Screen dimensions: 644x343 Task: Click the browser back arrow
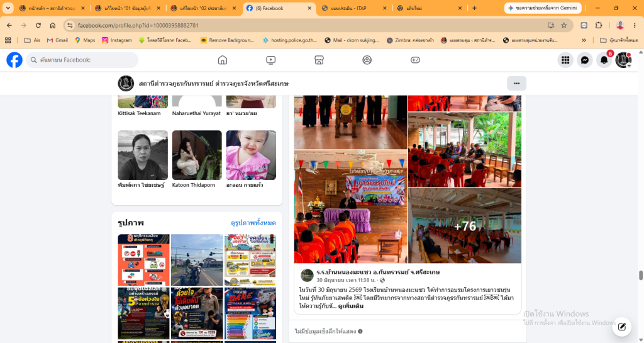pyautogui.click(x=9, y=25)
